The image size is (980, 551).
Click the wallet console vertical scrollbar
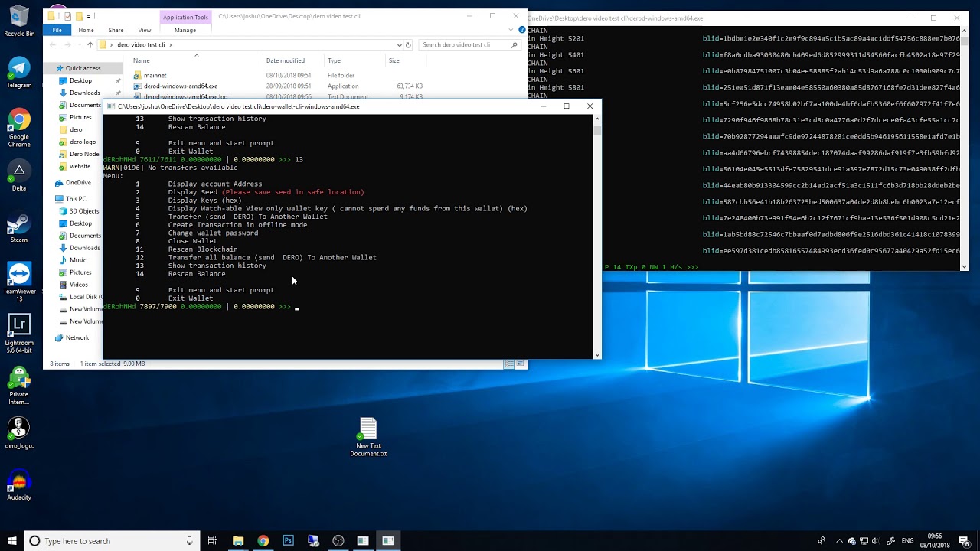coord(597,236)
